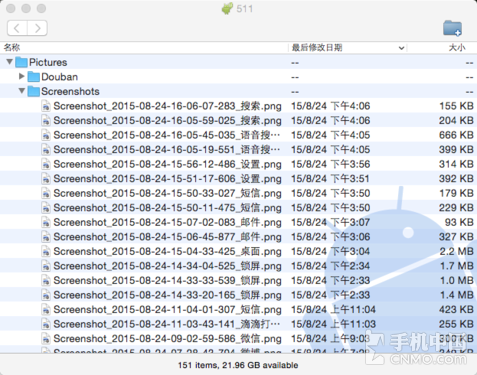The width and height of the screenshot is (477, 375).
Task: Click status text 151 items, 21.96 GB available
Action: click(238, 365)
